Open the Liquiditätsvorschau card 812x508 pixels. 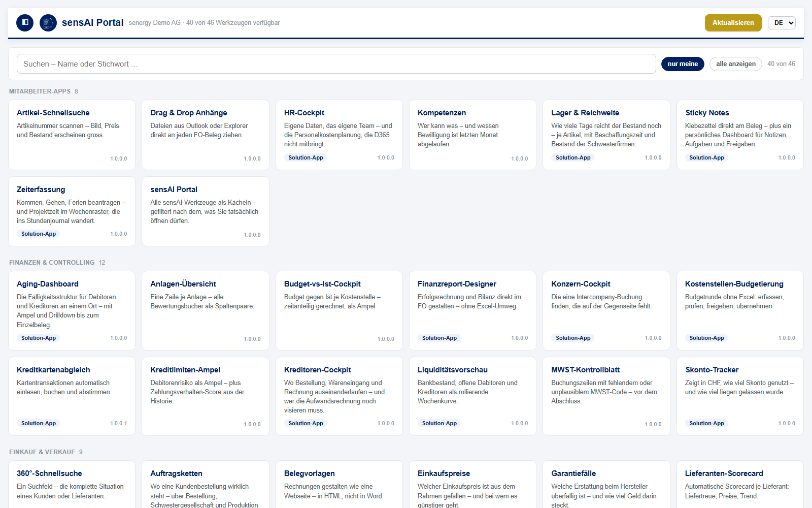click(x=472, y=396)
